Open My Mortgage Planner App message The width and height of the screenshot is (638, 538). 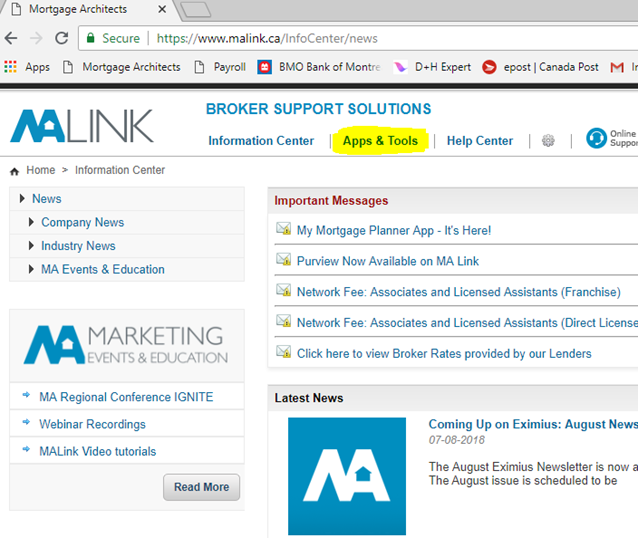coord(394,230)
